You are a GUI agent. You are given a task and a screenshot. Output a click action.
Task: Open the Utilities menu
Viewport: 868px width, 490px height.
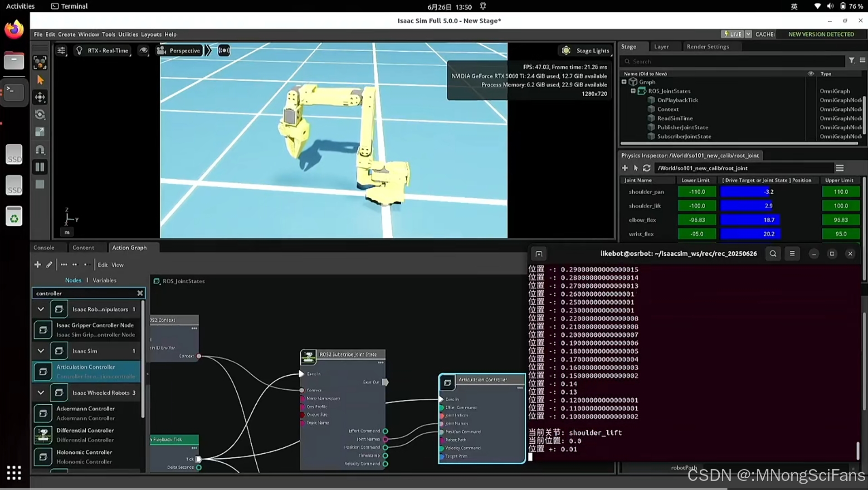point(128,34)
